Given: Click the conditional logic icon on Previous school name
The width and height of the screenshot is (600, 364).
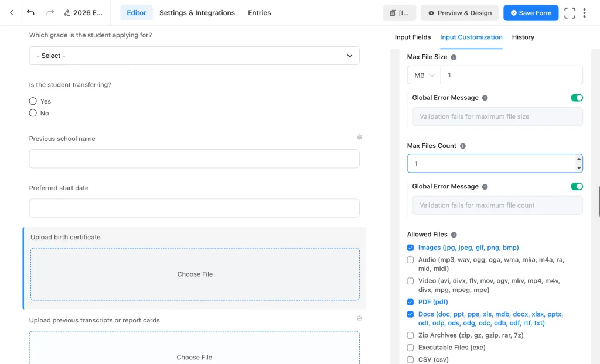Looking at the screenshot, I should [359, 137].
